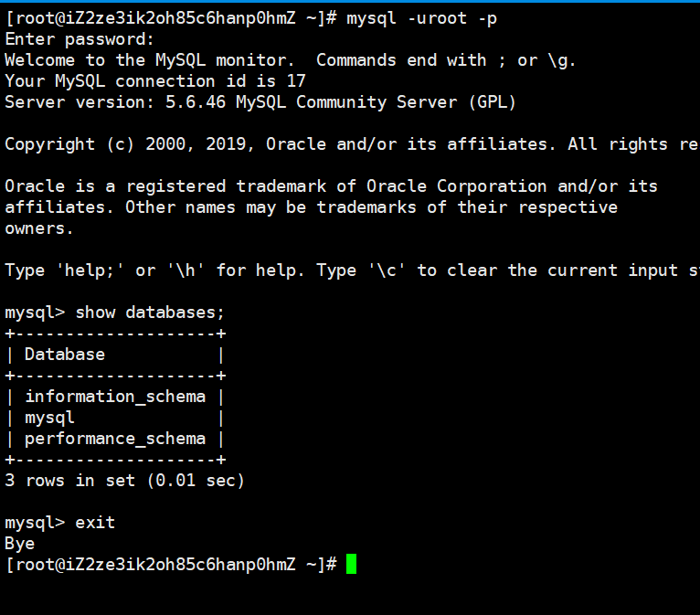
Task: Select the information_schema table row
Action: [x=115, y=397]
